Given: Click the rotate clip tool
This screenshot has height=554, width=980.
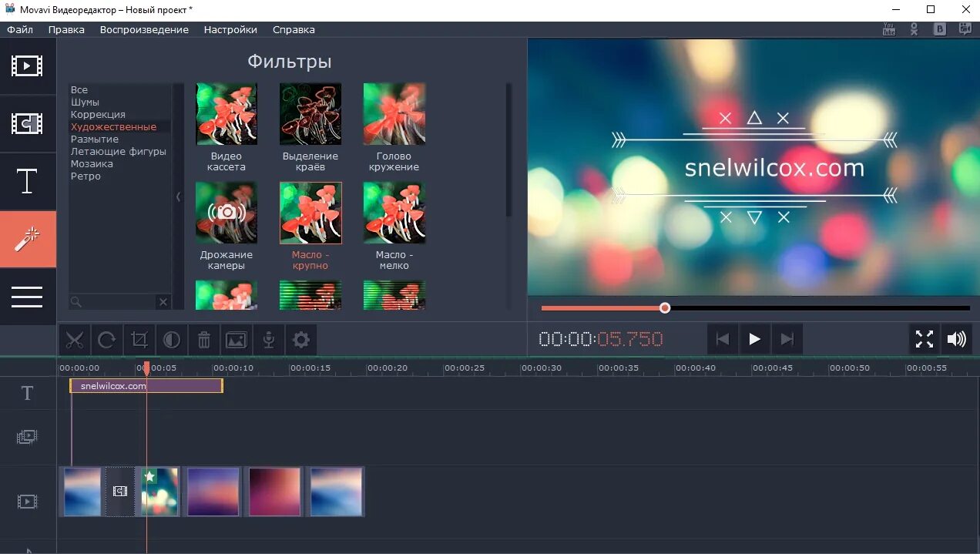Looking at the screenshot, I should [107, 340].
